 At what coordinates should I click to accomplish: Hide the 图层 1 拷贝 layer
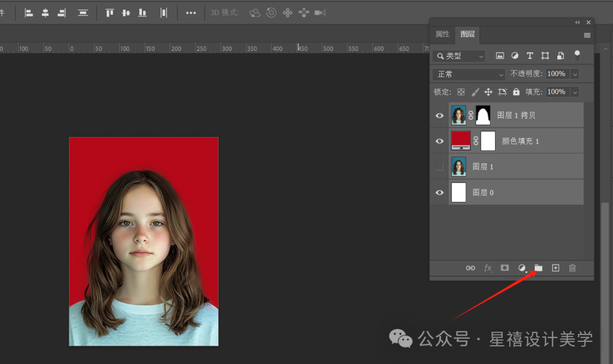point(439,116)
